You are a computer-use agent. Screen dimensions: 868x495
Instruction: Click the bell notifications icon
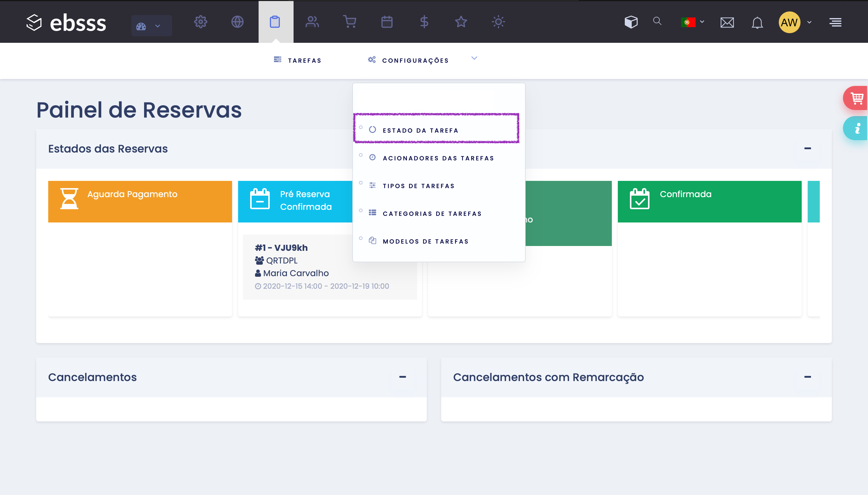pos(757,23)
